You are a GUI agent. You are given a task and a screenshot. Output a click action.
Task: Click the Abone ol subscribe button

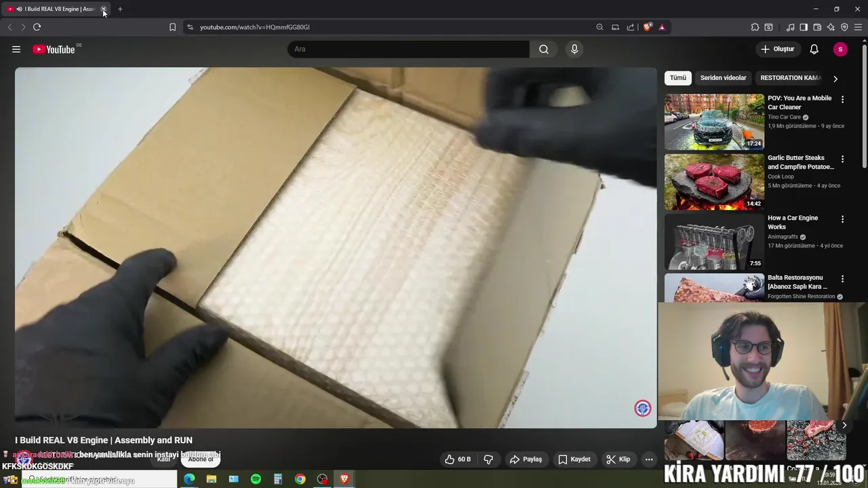pos(201,459)
